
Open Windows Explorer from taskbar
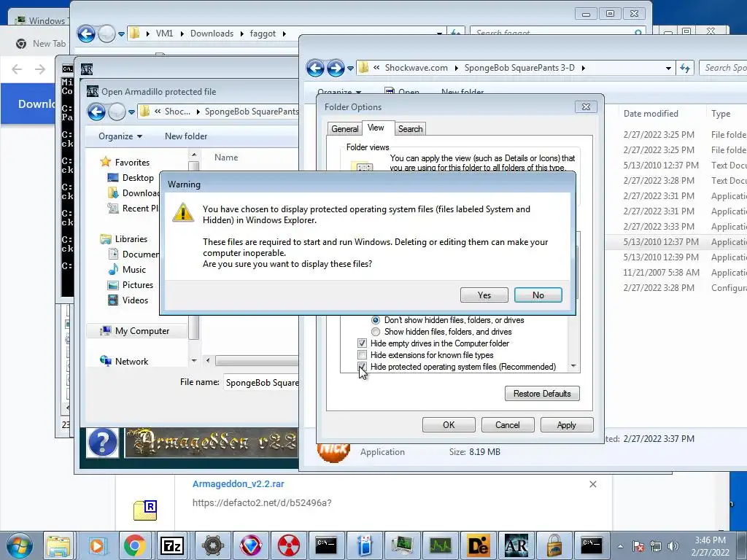coord(58,545)
